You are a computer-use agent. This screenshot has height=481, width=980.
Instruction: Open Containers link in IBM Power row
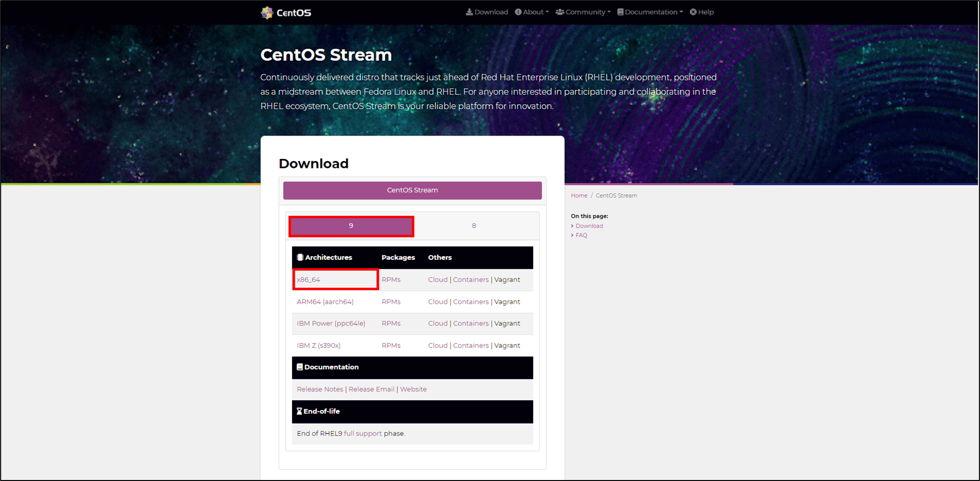coord(471,323)
